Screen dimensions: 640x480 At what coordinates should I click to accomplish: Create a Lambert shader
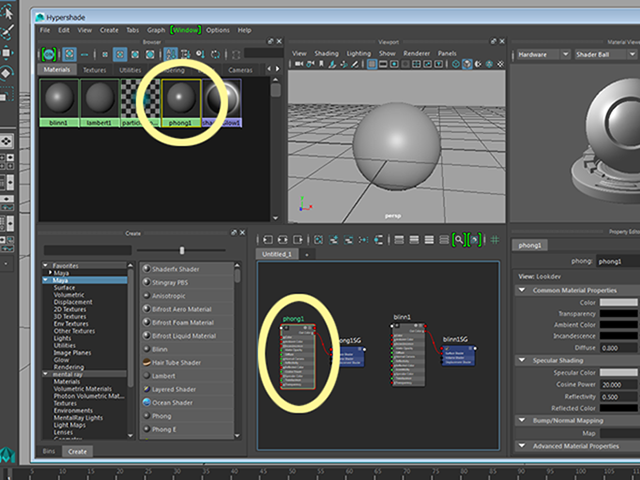163,376
